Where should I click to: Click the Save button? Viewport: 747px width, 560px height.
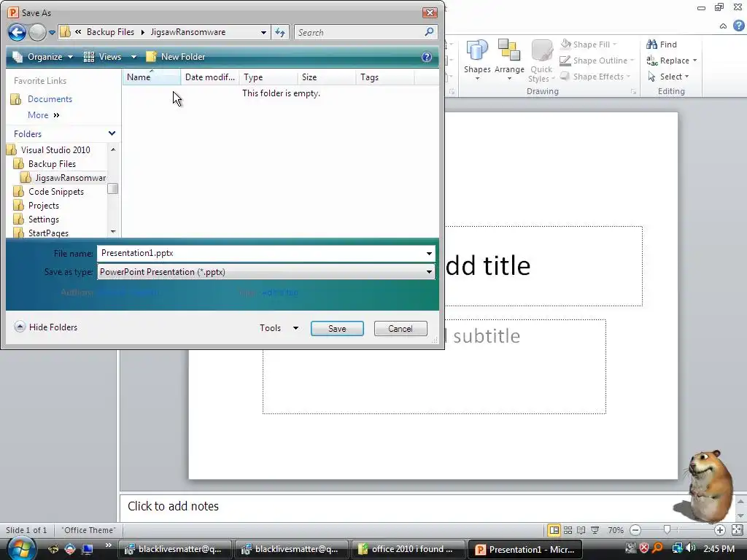pyautogui.click(x=337, y=329)
